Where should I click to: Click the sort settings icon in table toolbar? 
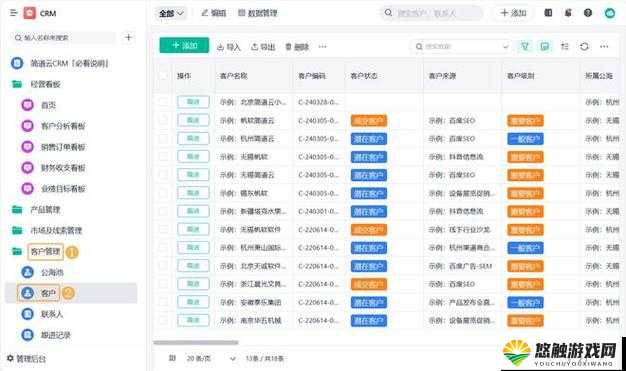565,46
